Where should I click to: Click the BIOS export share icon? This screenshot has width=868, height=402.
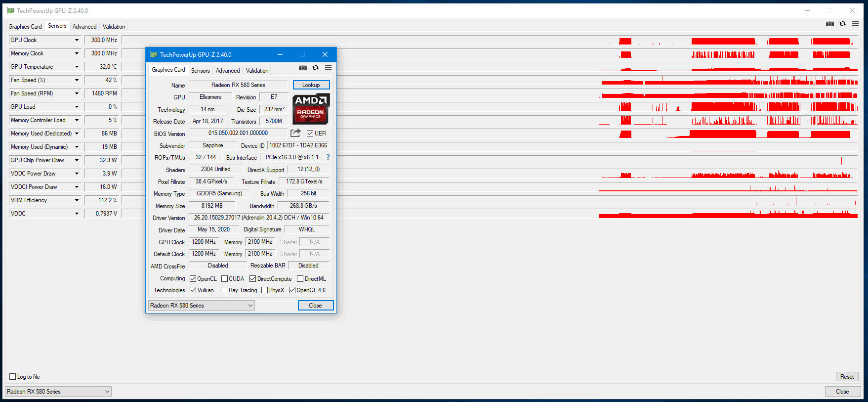click(295, 133)
